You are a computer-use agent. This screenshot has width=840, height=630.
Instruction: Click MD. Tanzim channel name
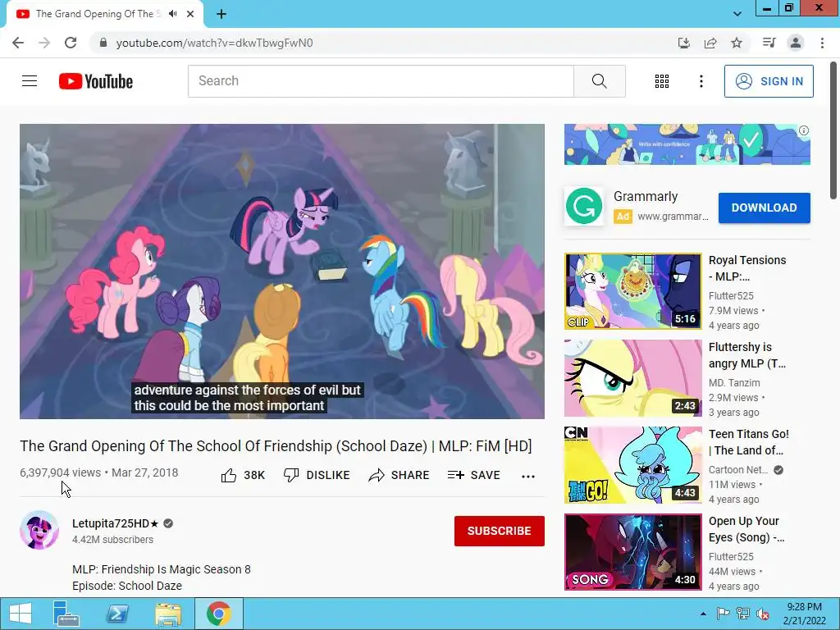coord(734,382)
